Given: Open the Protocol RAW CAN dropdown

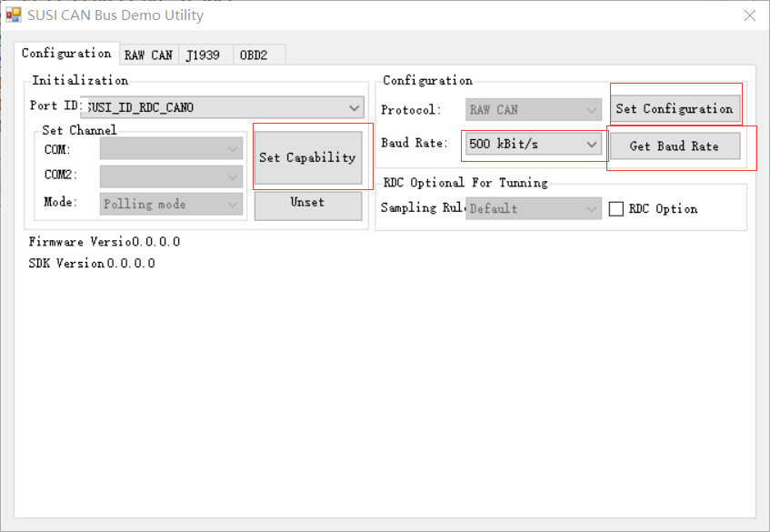Looking at the screenshot, I should tap(534, 109).
